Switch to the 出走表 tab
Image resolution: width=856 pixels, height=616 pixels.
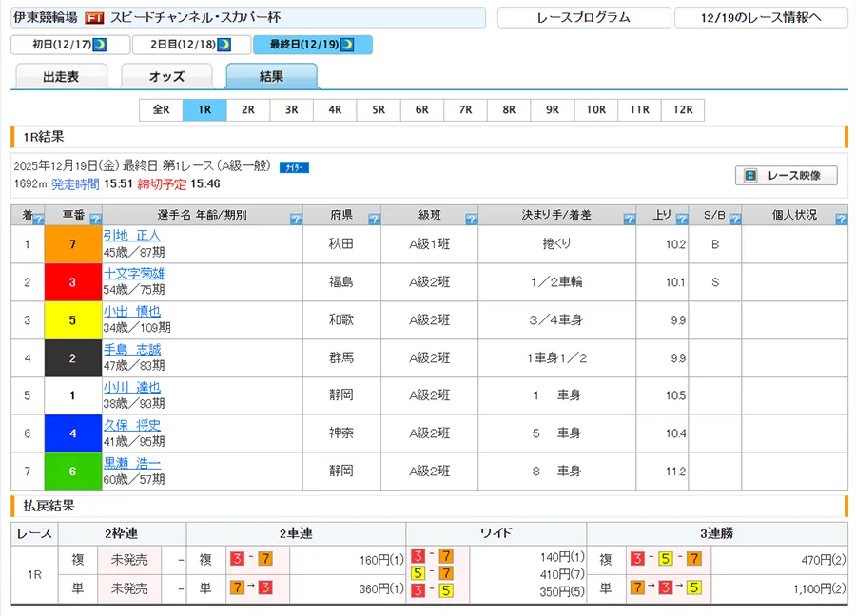(x=62, y=77)
